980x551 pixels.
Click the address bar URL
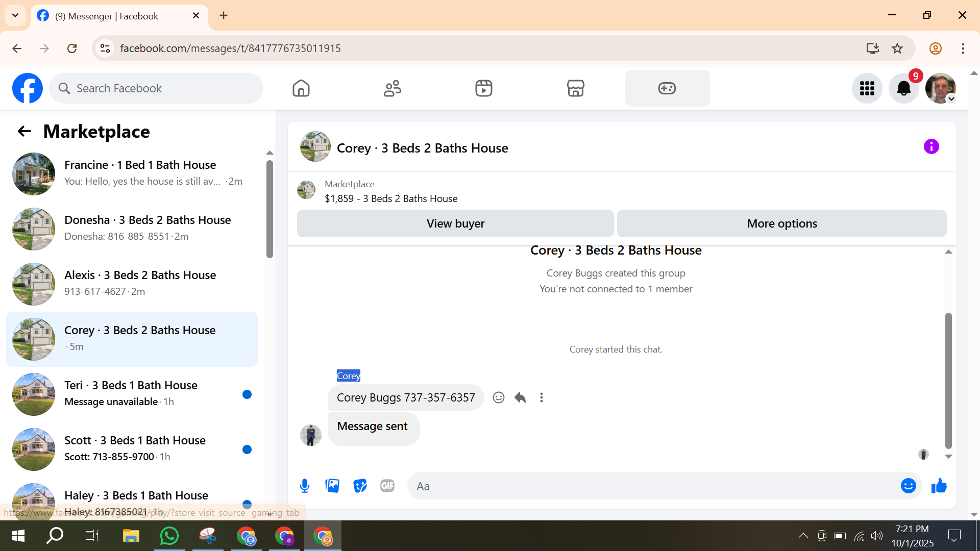click(231, 48)
